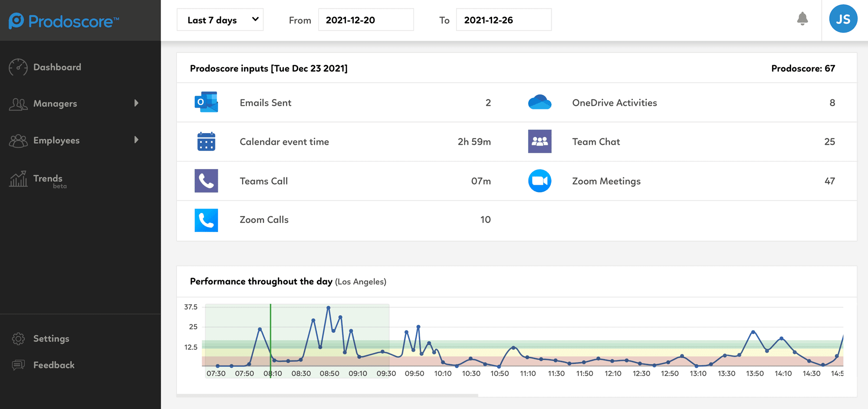Click the chart peak point above 08:50
Image resolution: width=868 pixels, height=409 pixels.
[329, 308]
